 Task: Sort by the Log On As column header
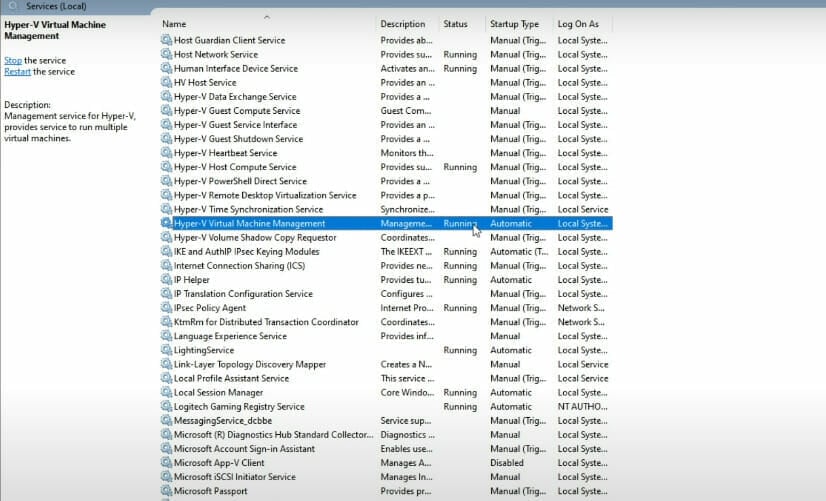tap(578, 24)
